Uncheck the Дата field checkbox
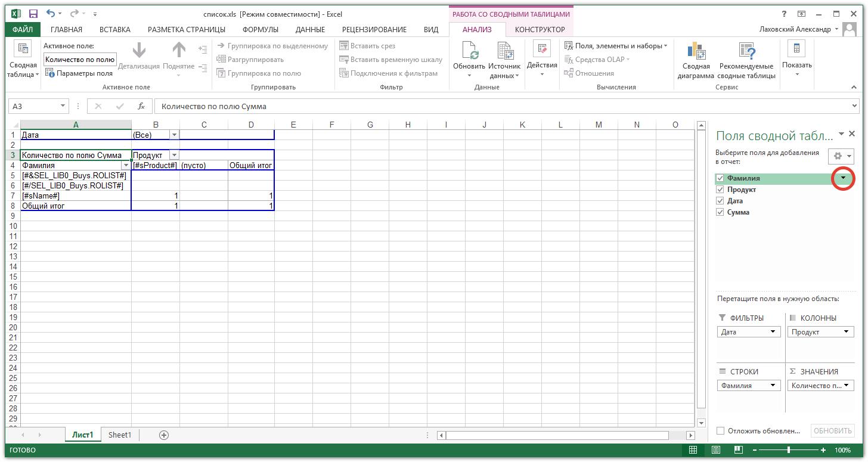 (720, 201)
